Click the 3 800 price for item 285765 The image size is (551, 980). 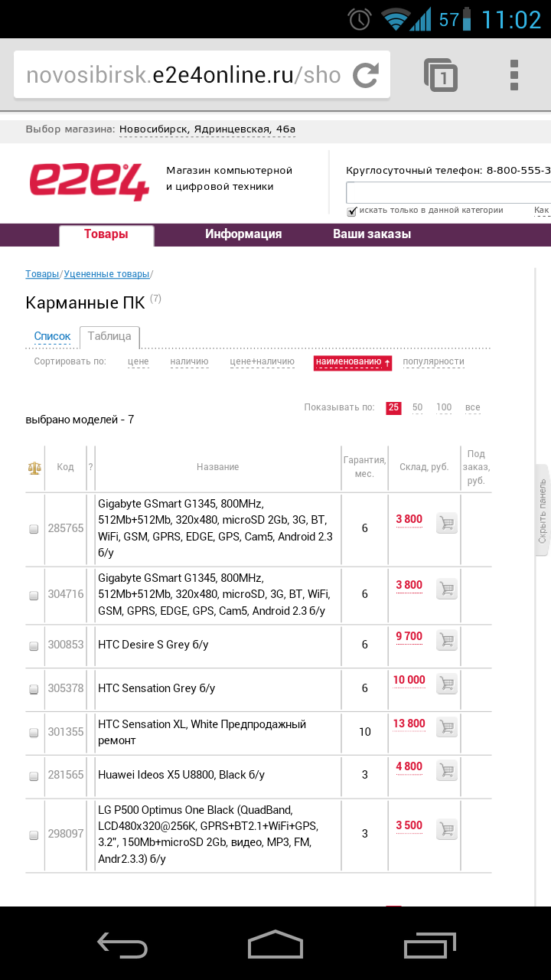click(x=409, y=519)
